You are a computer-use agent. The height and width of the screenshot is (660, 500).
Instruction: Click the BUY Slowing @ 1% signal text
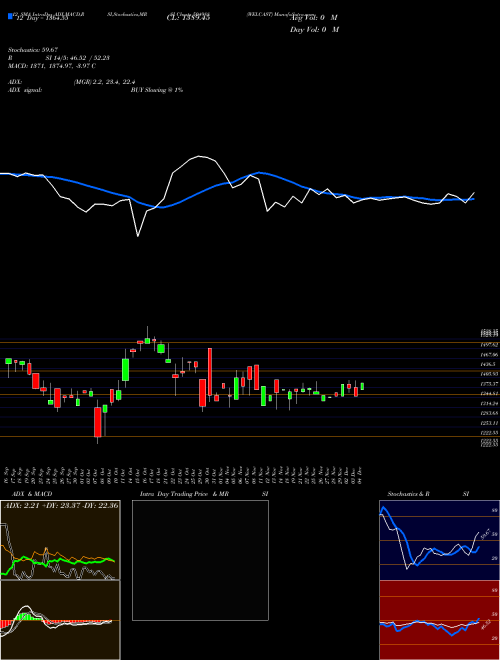[x=157, y=90]
